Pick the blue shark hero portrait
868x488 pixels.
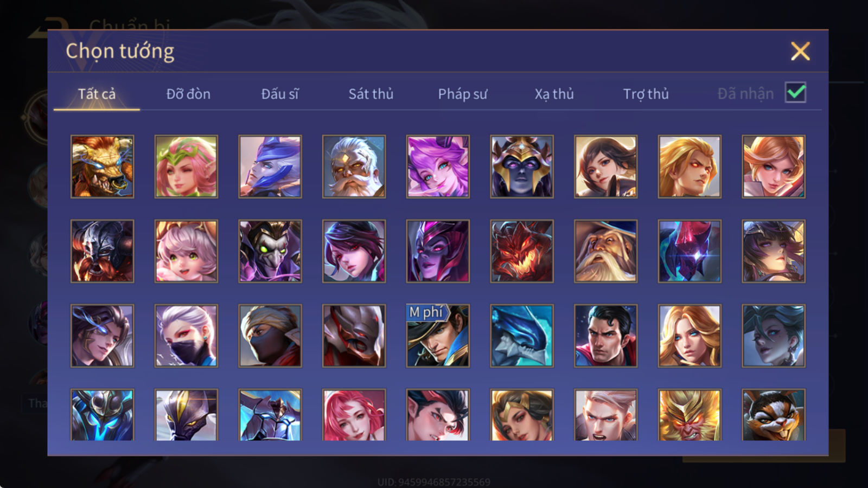point(522,336)
